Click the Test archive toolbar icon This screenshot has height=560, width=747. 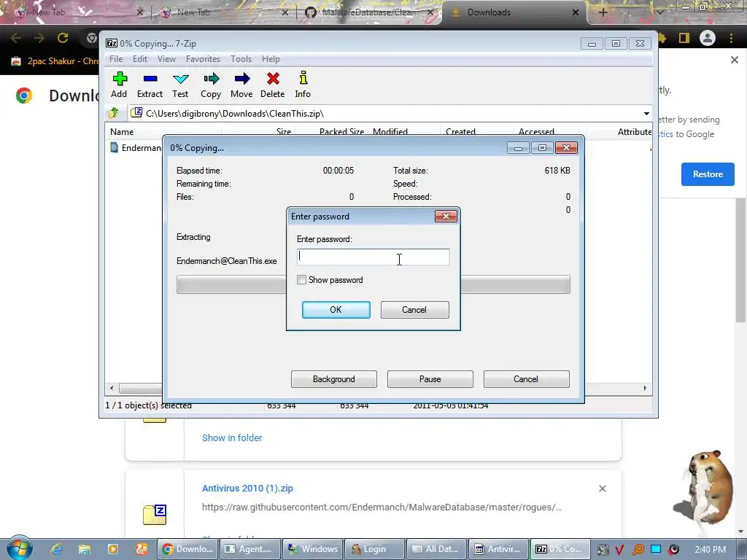point(180,85)
